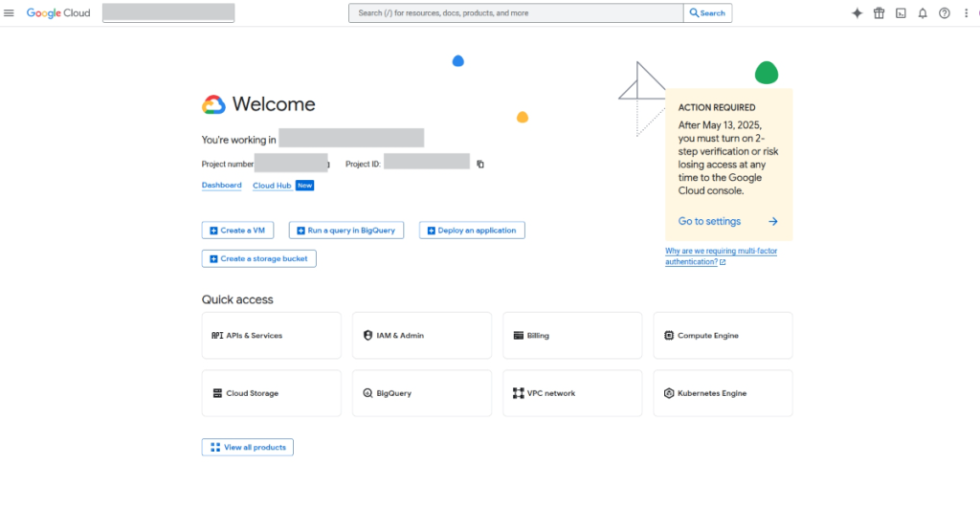Open the three-dot settings menu
The width and height of the screenshot is (980, 508).
(967, 13)
